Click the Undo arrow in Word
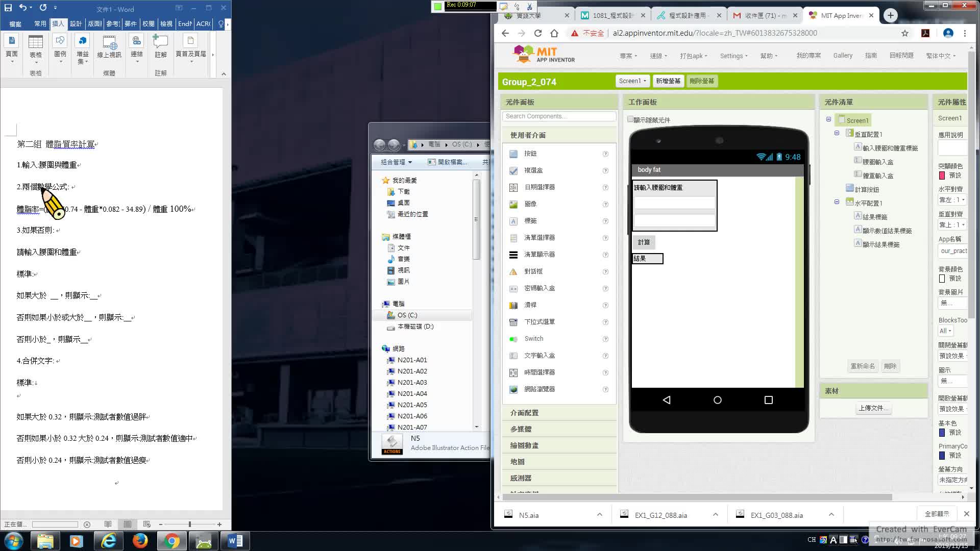 coord(22,8)
